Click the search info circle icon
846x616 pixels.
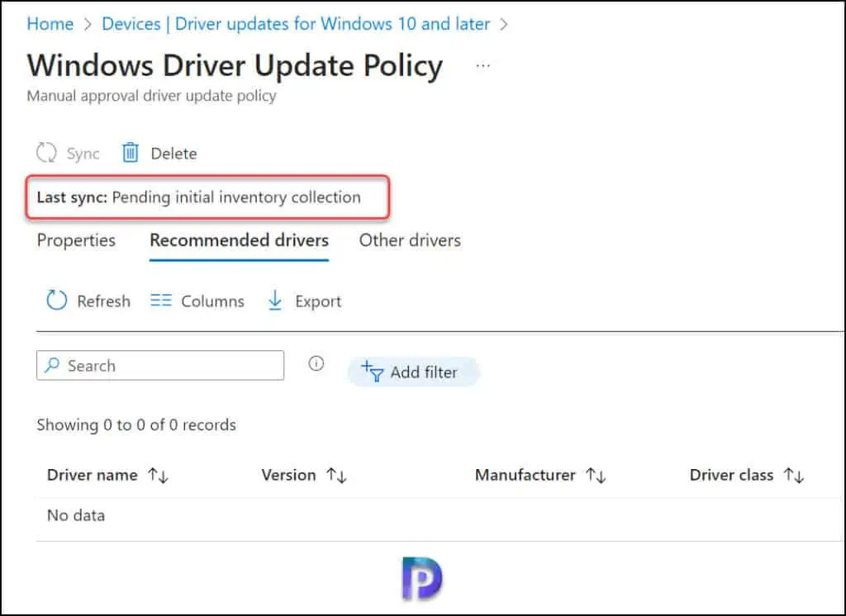click(316, 363)
